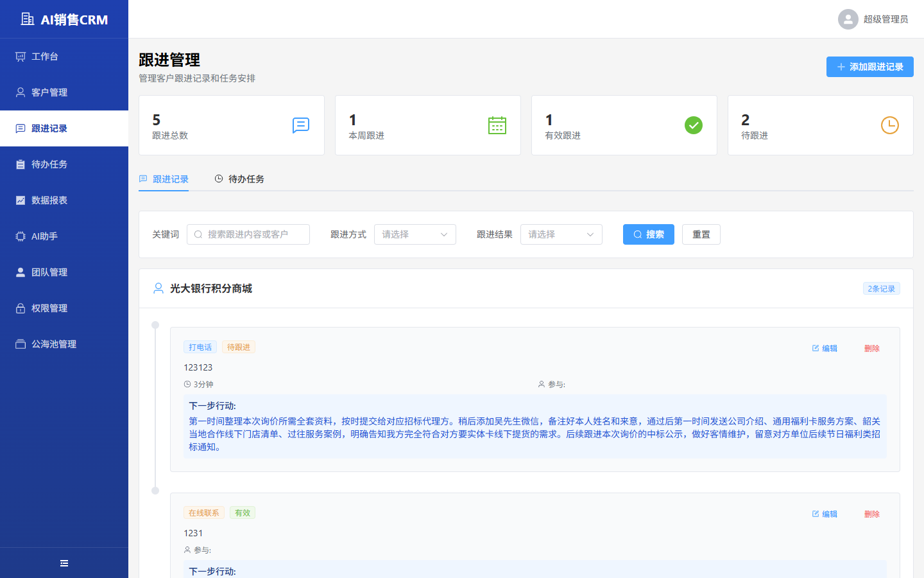The height and width of the screenshot is (578, 924).
Task: Click the 打电话 tag
Action: [x=200, y=347]
